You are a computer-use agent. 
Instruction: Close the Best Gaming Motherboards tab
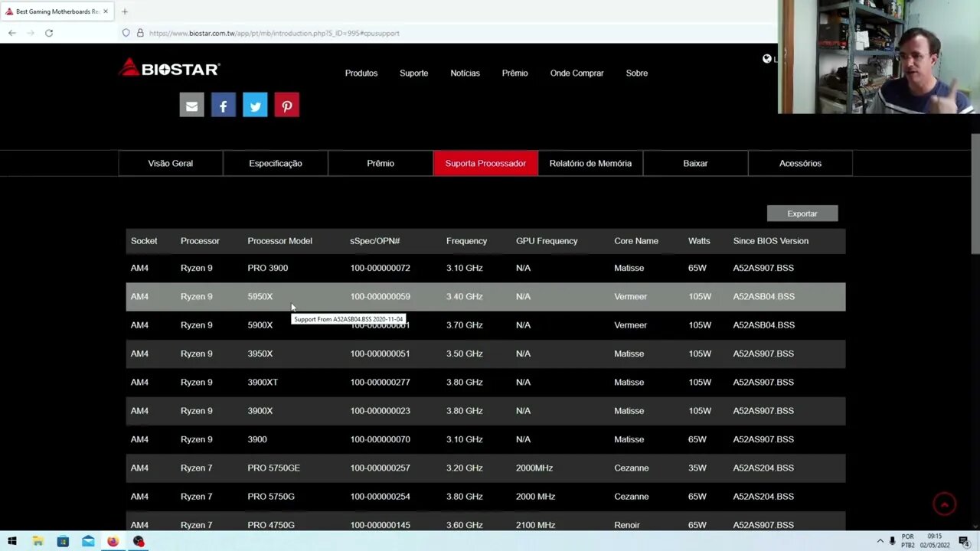point(106,11)
